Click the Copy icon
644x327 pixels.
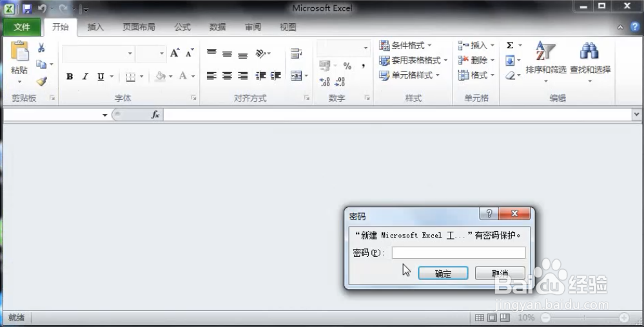(x=41, y=64)
